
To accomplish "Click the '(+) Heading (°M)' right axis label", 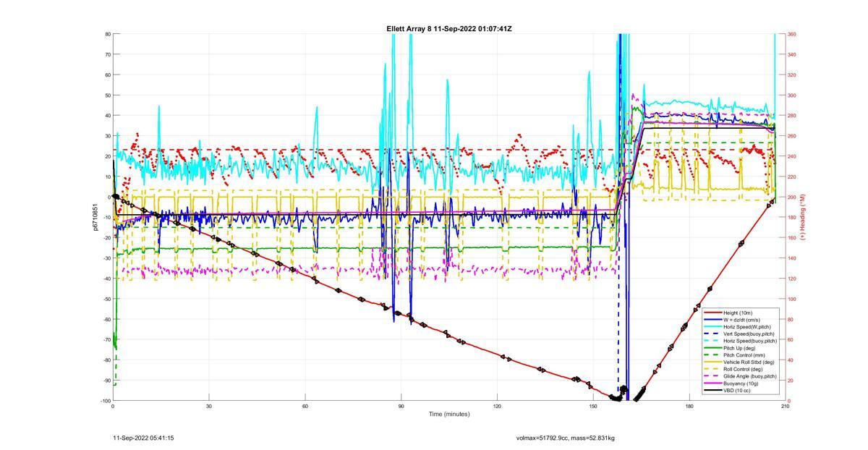I will [x=803, y=217].
